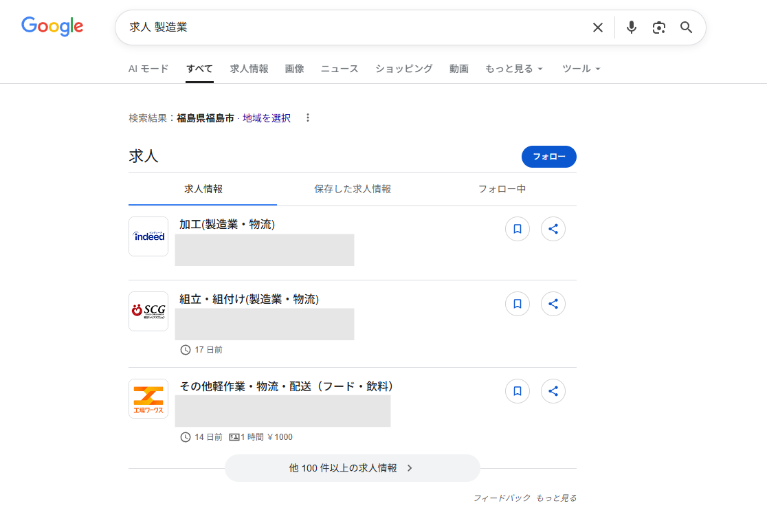This screenshot has width=767, height=532.
Task: Click the 地域を選択 link
Action: (267, 118)
